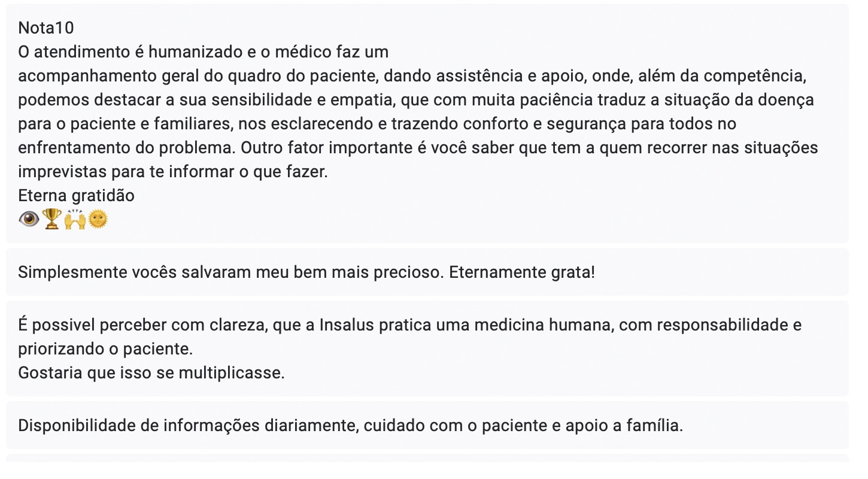Click the "priorizando o paciente." line
Image resolution: width=868 pixels, height=479 pixels.
106,349
